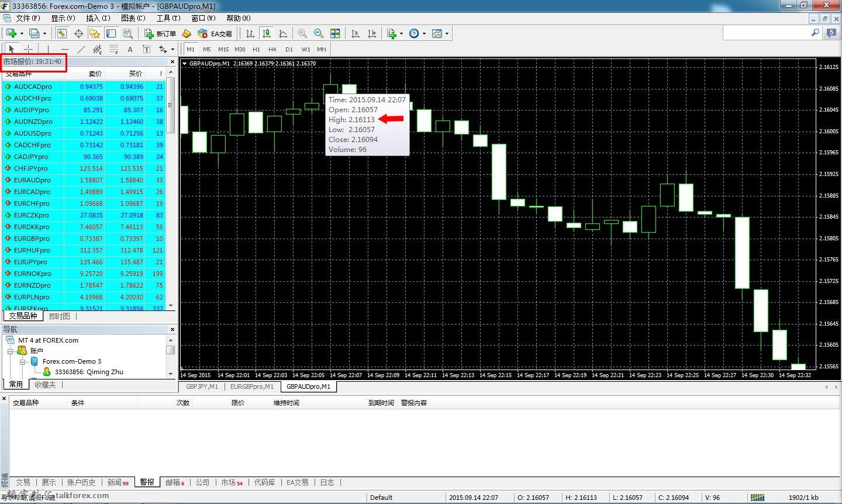Collapse the 账户 tree node
This screenshot has width=842, height=504.
pyautogui.click(x=11, y=351)
